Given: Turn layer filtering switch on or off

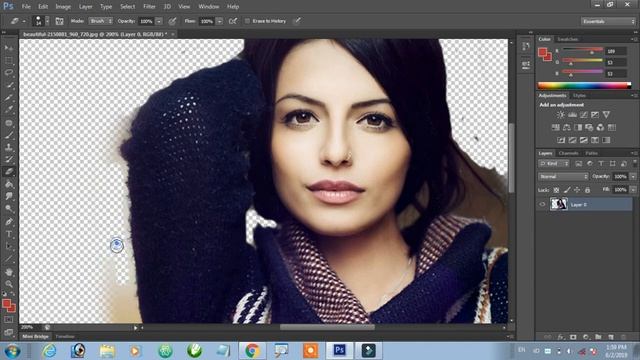Looking at the screenshot, I should coord(635,163).
